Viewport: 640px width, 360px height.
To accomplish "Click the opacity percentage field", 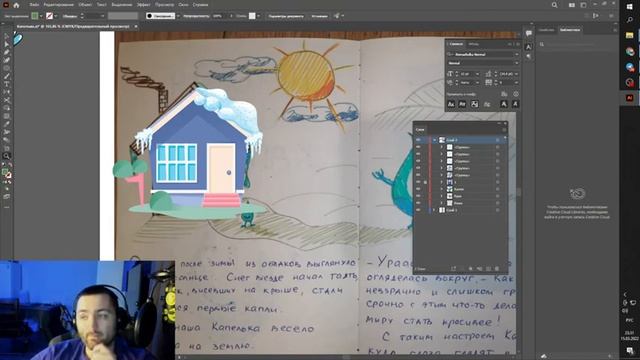I will [218, 16].
